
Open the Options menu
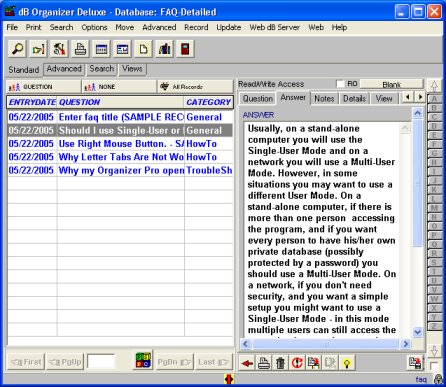pos(94,27)
